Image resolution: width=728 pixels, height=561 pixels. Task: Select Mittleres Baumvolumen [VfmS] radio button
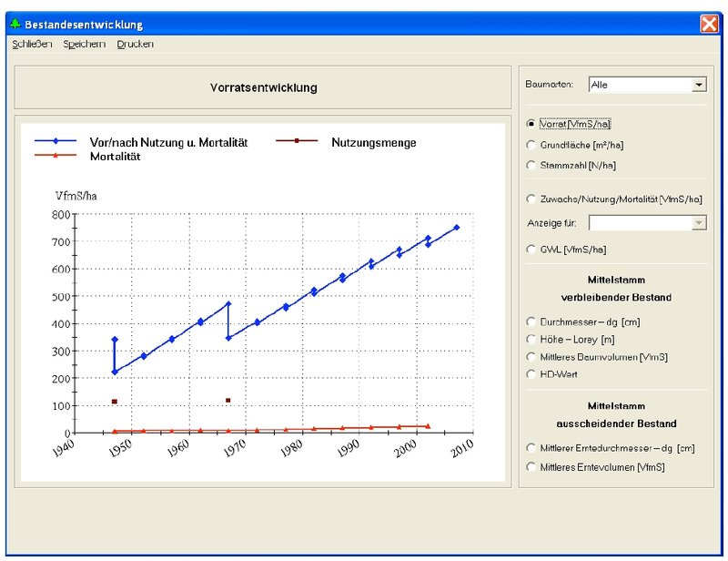pos(531,356)
